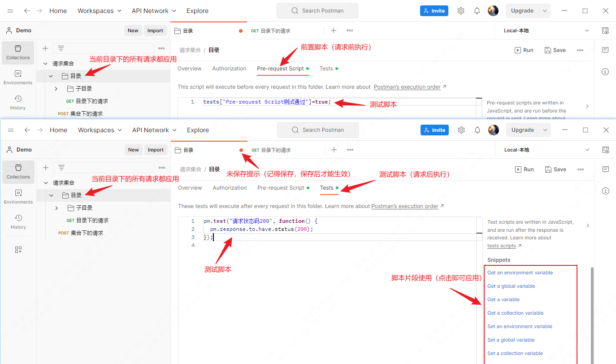Open a new request tab in the lower window
This screenshot has height=364, width=616.
point(334,150)
